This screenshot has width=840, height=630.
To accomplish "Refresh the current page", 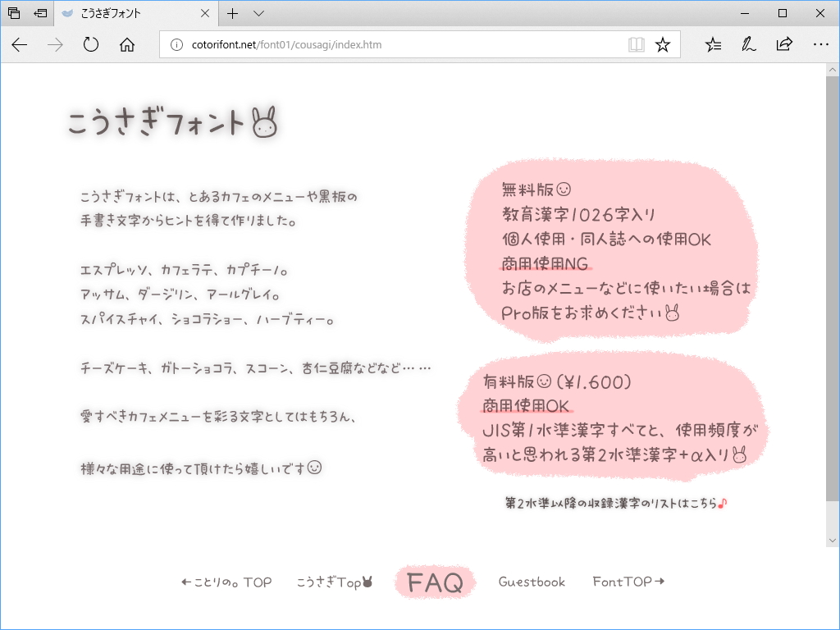I will coord(90,44).
